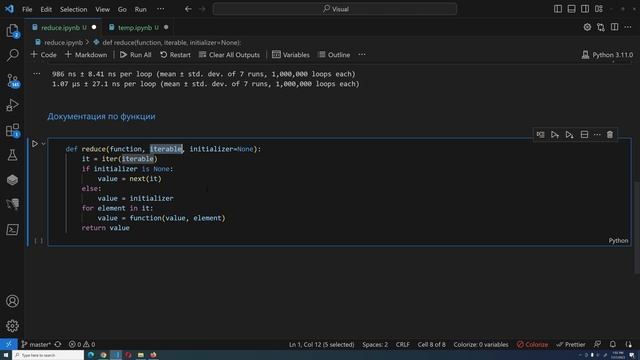Open the Run menu
This screenshot has height=360, width=640.
pyautogui.click(x=140, y=9)
